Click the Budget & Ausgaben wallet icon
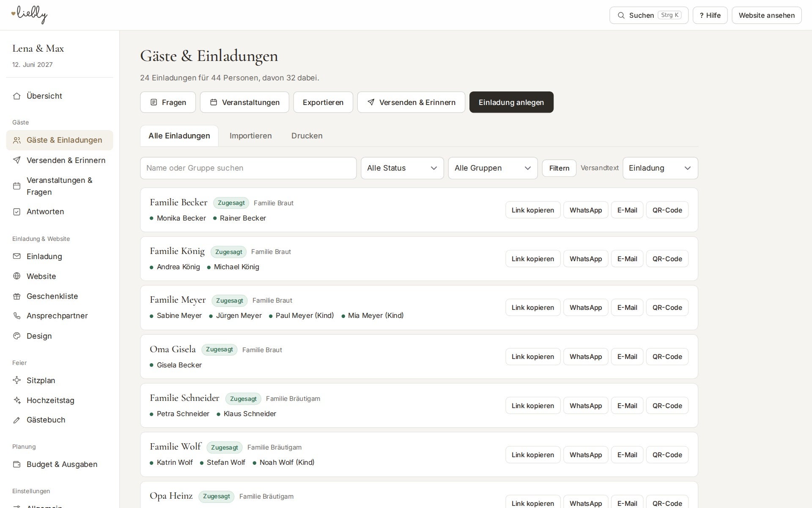 pyautogui.click(x=17, y=464)
